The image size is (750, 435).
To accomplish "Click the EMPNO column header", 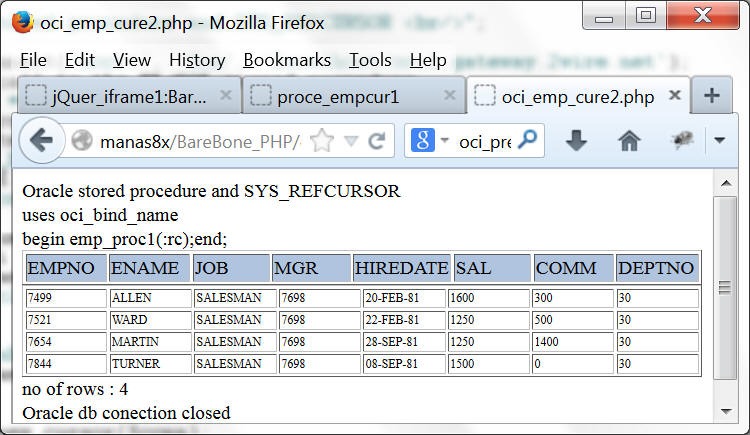I will [66, 268].
